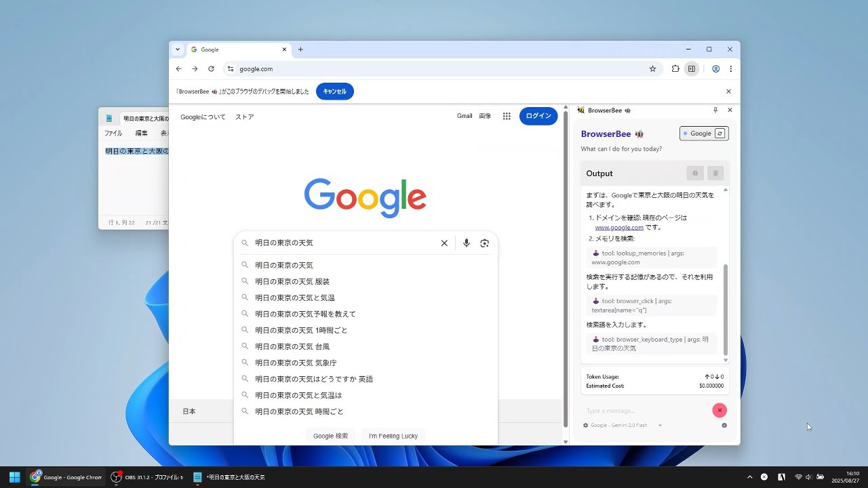Open the Chrome three-dot menu

pos(730,68)
